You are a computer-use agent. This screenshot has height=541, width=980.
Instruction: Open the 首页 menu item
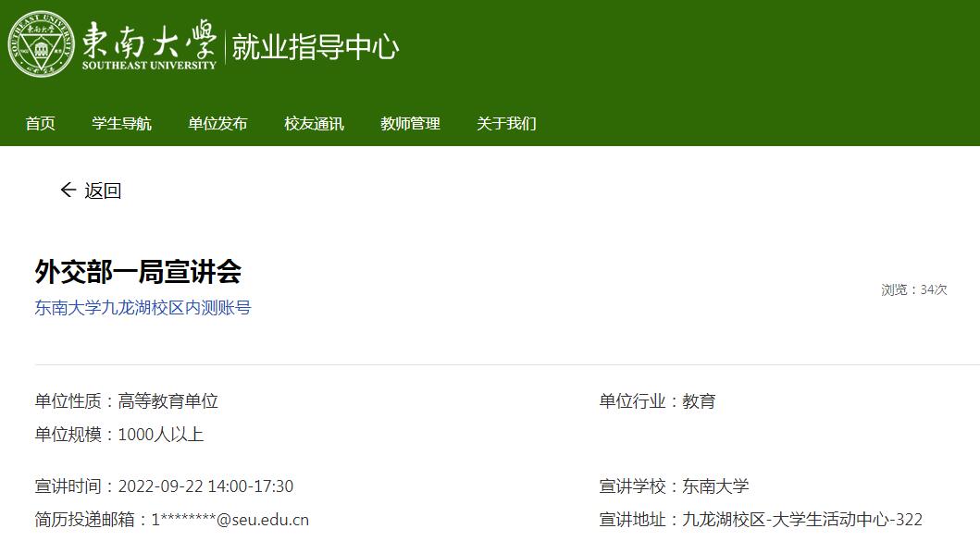(40, 124)
